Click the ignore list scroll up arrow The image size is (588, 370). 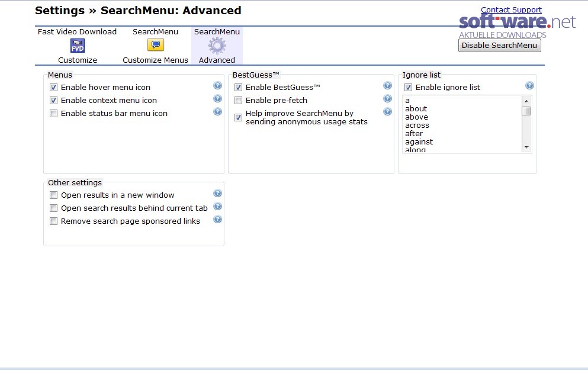(526, 101)
